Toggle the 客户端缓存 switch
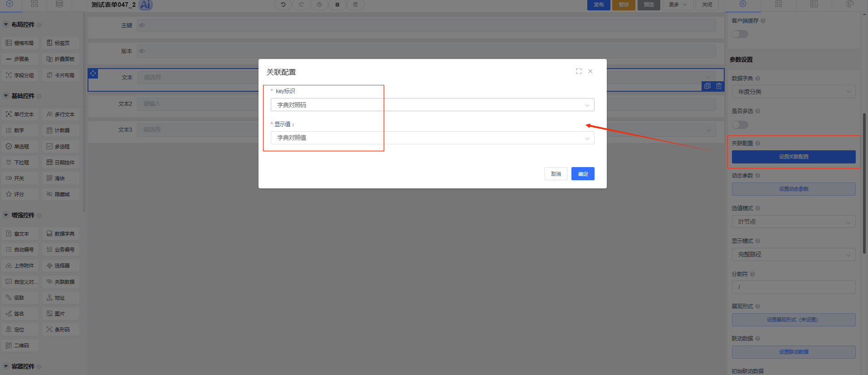 [x=740, y=34]
